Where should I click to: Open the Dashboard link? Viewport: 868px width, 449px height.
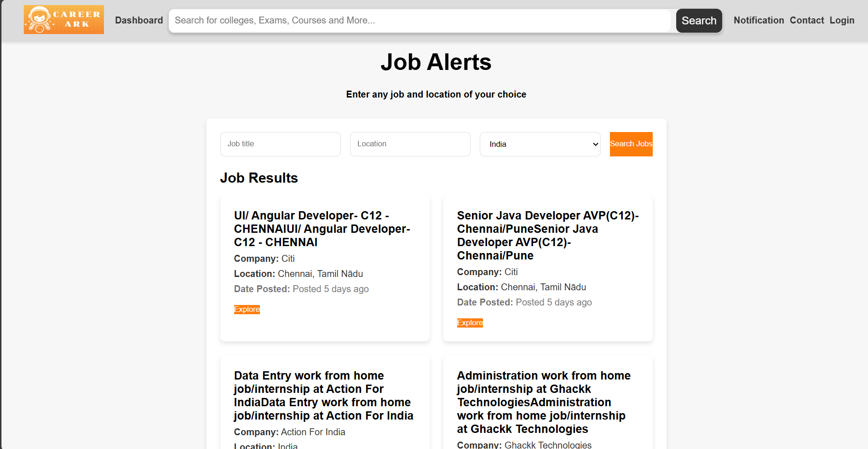coord(139,20)
